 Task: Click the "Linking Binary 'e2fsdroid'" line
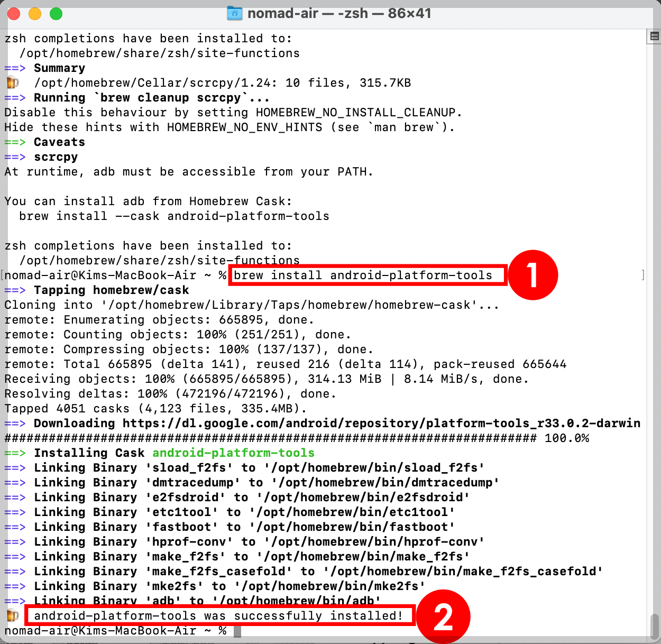tap(237, 498)
